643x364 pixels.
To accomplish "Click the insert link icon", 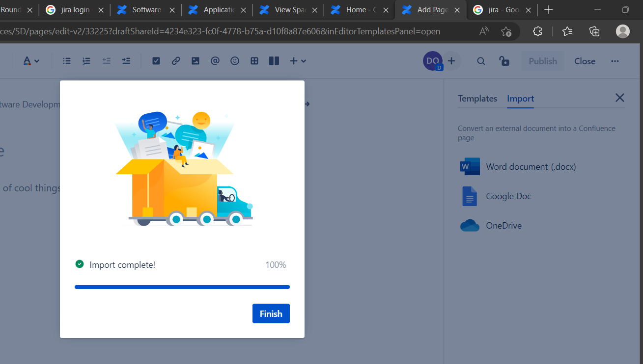I will click(176, 61).
